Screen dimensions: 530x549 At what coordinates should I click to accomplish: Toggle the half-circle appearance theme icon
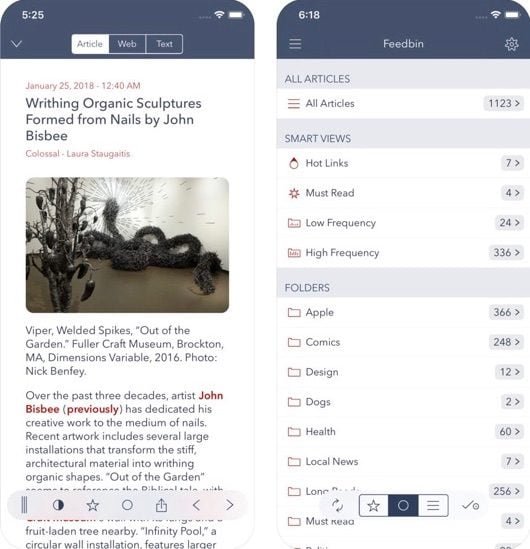(x=58, y=505)
